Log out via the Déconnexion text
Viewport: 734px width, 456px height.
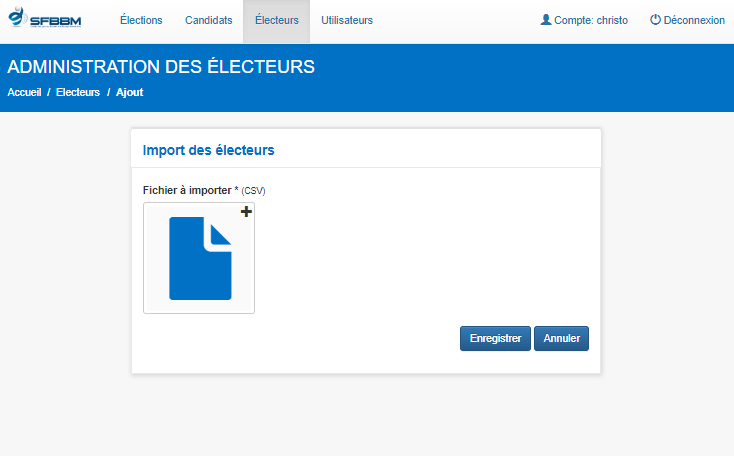pyautogui.click(x=694, y=20)
